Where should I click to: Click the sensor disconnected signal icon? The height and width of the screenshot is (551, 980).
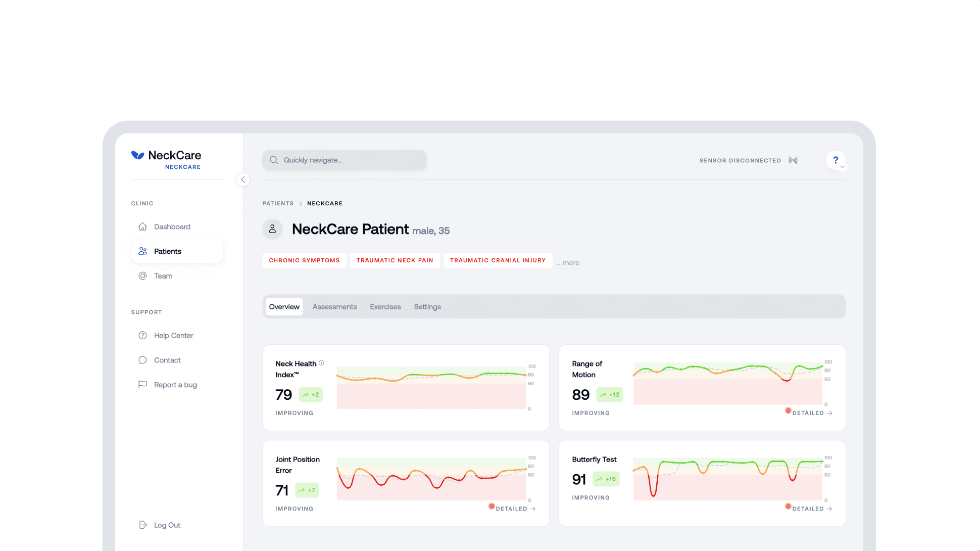click(x=793, y=160)
